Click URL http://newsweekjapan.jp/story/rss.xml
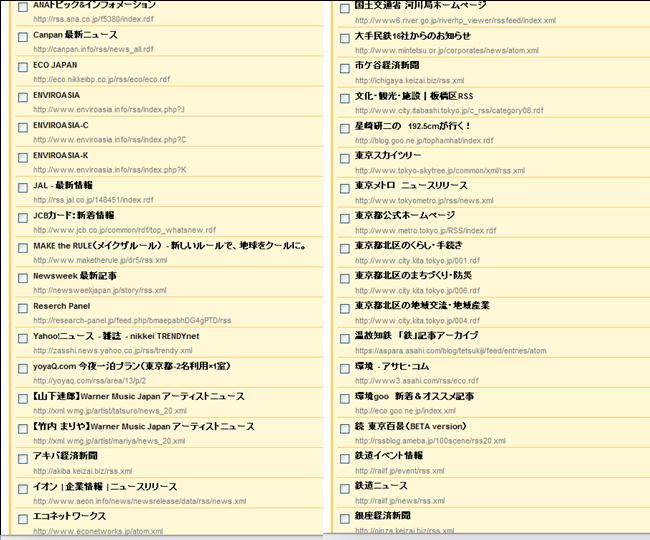This screenshot has height=540, width=650. tap(100, 291)
